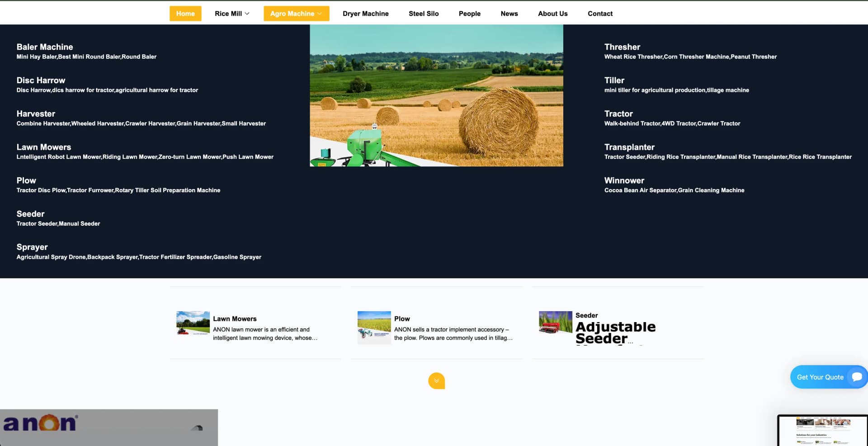Click the hay bale banner image
This screenshot has height=446, width=868.
(x=436, y=95)
